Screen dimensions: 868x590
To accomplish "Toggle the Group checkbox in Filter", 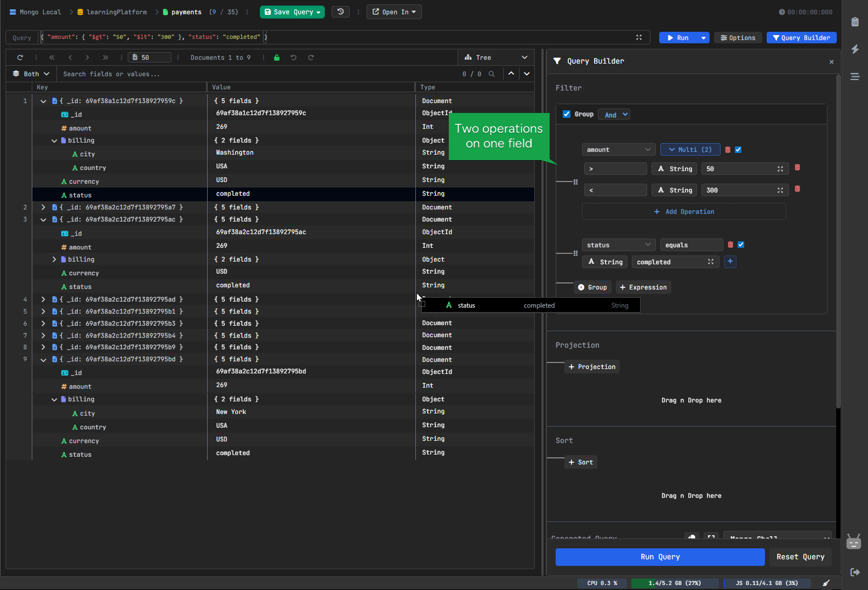I will [567, 114].
